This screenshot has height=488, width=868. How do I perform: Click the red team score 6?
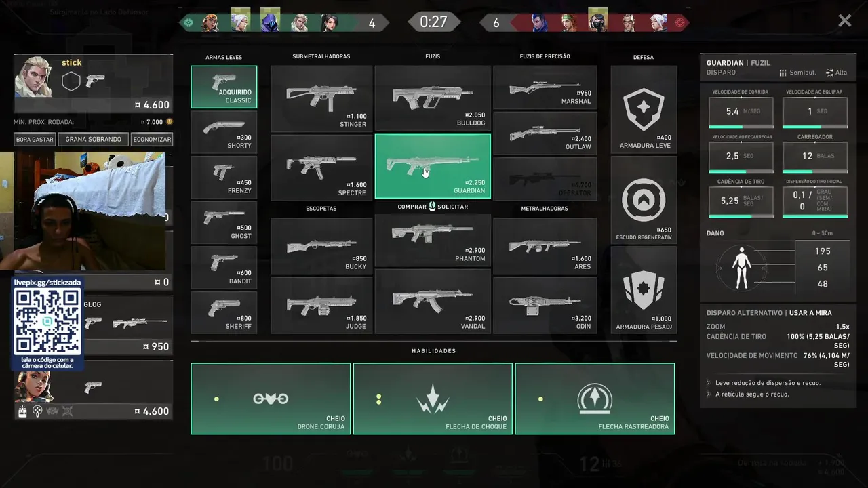tap(496, 23)
